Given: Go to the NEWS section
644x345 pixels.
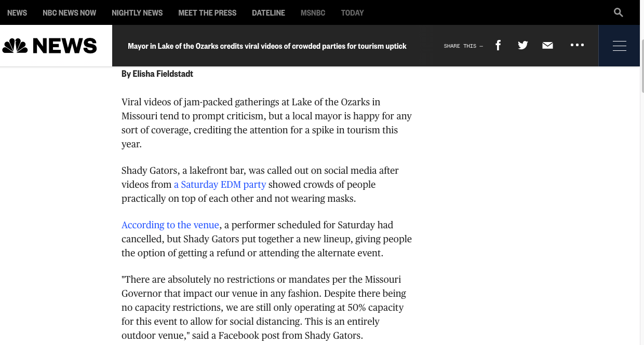Looking at the screenshot, I should (x=17, y=12).
